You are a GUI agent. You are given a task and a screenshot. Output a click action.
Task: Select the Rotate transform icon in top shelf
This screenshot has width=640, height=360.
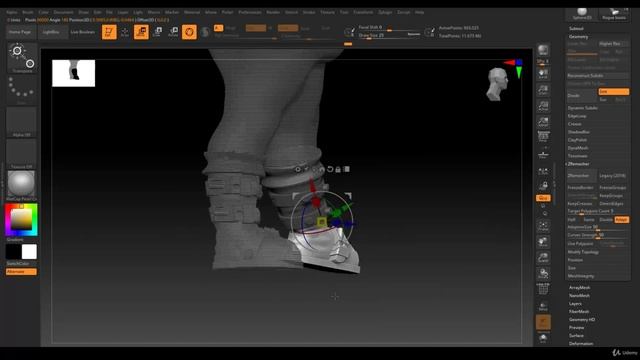[173, 32]
